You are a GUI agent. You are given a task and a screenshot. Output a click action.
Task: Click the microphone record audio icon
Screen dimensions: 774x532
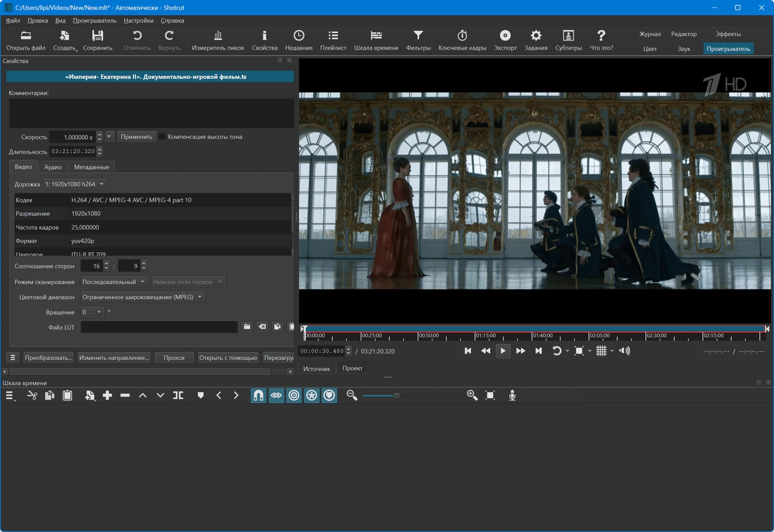point(512,395)
